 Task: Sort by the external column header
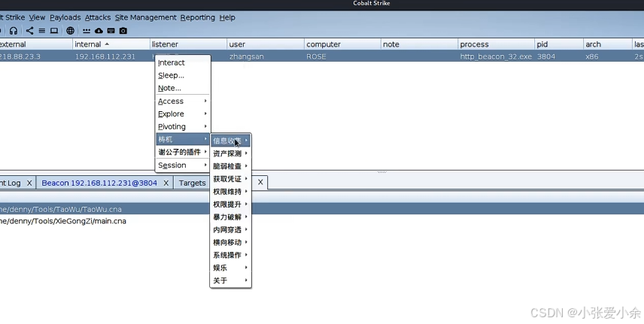point(35,44)
